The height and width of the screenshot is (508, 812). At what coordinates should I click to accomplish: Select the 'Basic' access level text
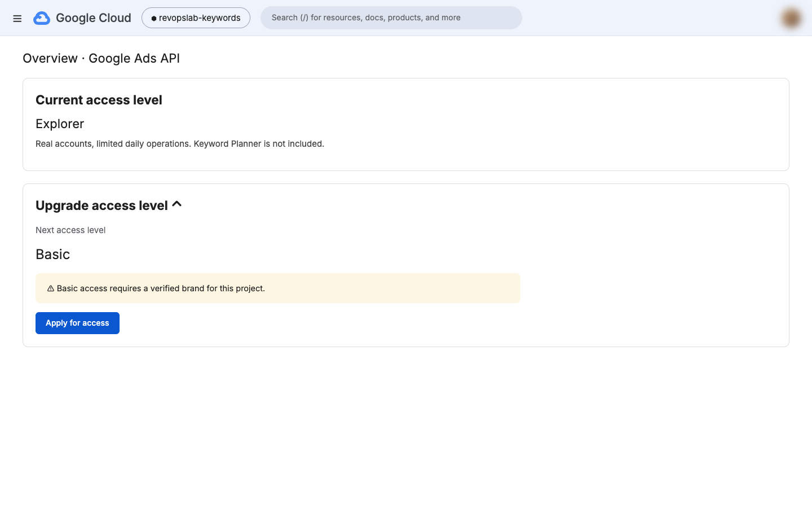pos(52,254)
